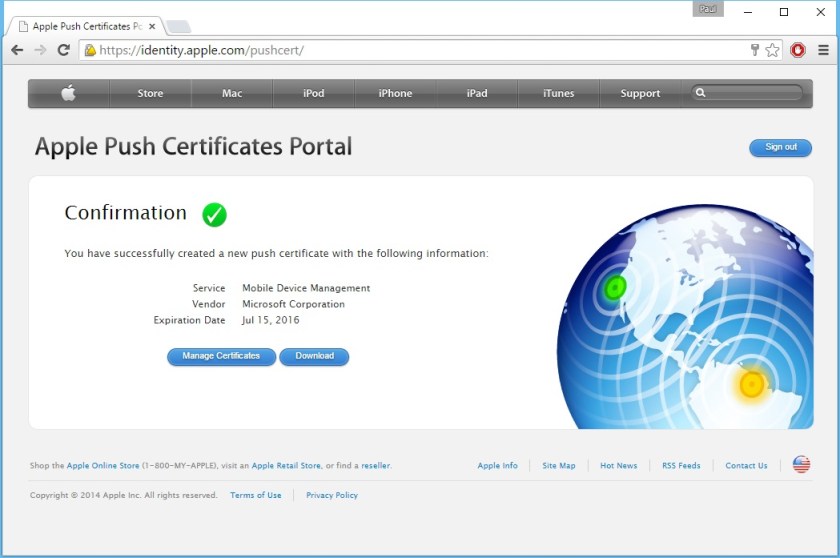Open the Terms of Use link
The height and width of the screenshot is (558, 840).
255,495
